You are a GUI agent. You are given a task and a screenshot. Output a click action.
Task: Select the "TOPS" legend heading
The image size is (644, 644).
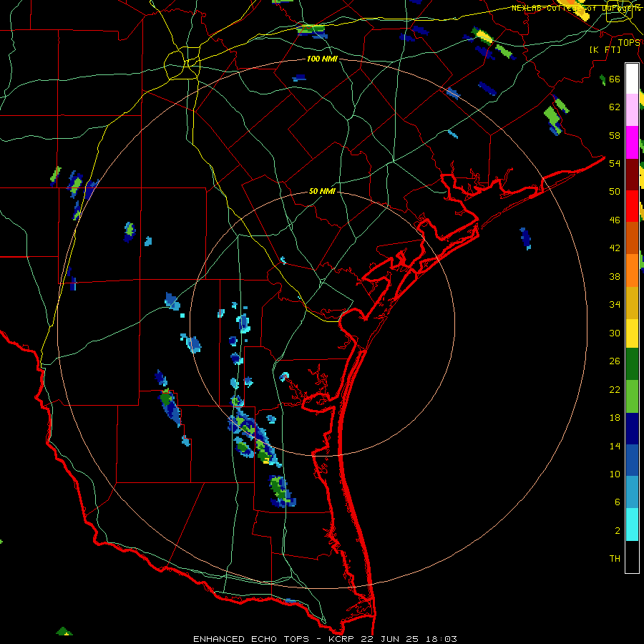coord(629,43)
